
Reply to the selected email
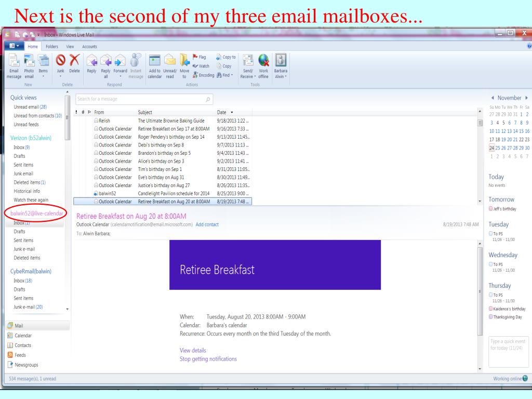(91, 64)
